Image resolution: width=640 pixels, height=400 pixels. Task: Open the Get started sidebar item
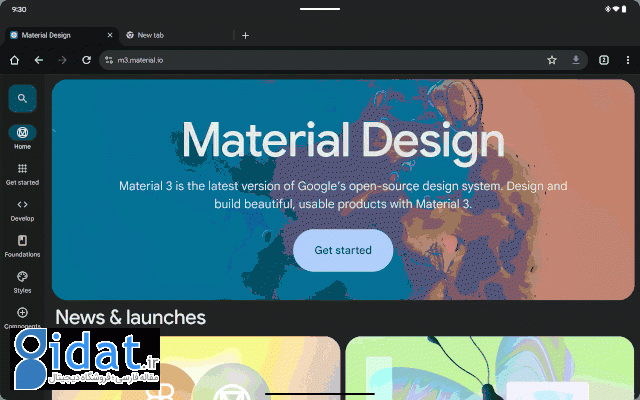pyautogui.click(x=22, y=174)
